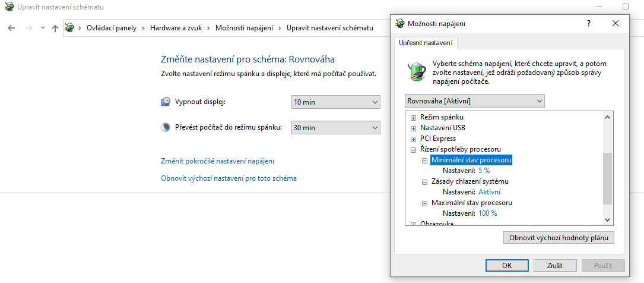Click the 5 % minimum processor value

pyautogui.click(x=484, y=171)
